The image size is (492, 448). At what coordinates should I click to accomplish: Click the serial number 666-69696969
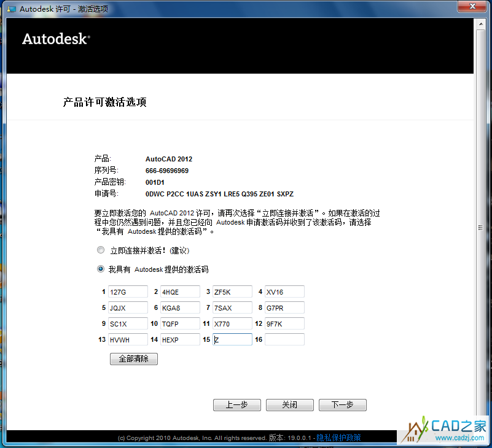tap(167, 171)
